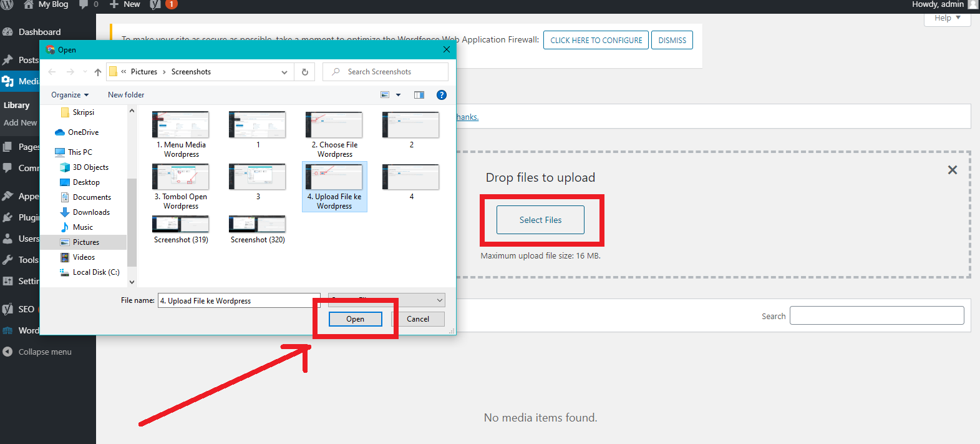Open 3D Objects folder in tree
The height and width of the screenshot is (444, 980).
click(x=84, y=167)
